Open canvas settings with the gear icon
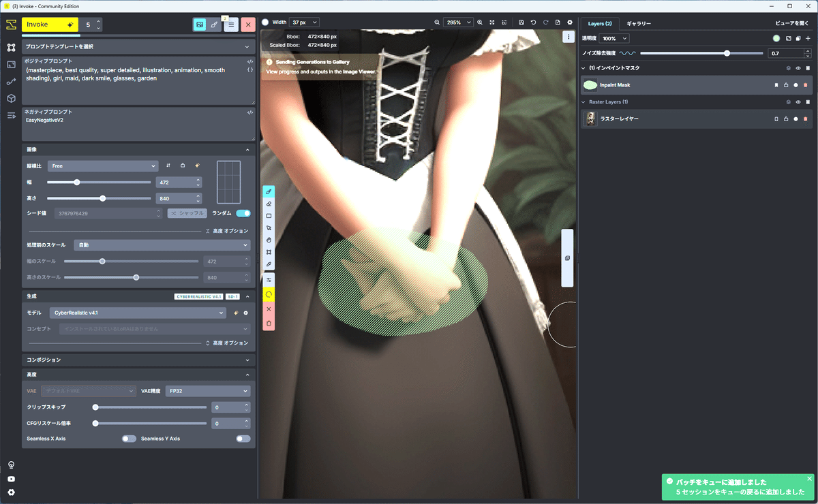 click(x=570, y=22)
